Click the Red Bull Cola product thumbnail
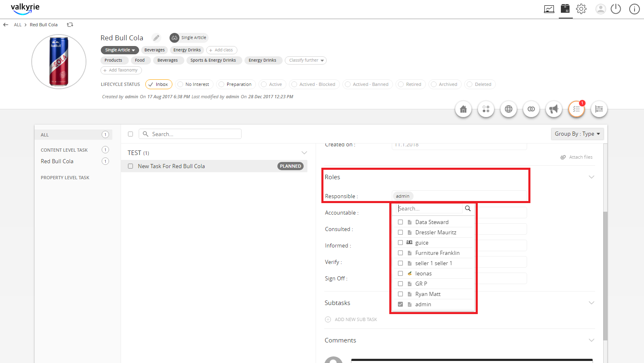Screen dimensions: 644x363 click(59, 62)
